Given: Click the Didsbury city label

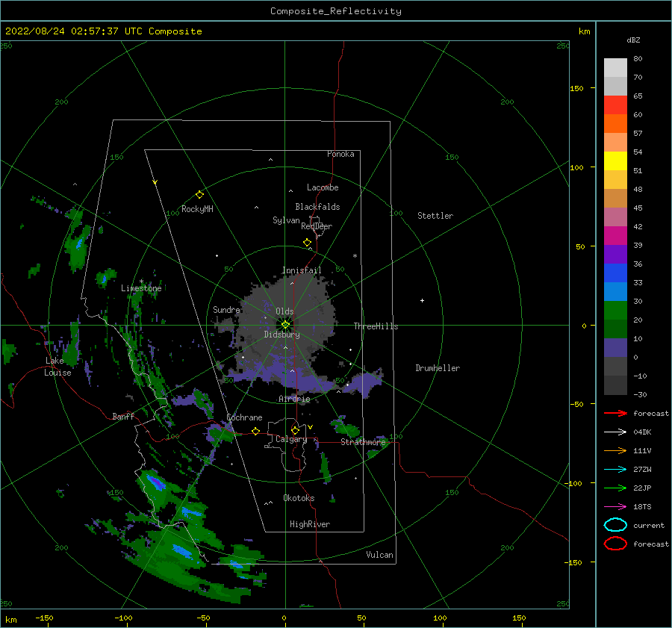Looking at the screenshot, I should pos(282,335).
